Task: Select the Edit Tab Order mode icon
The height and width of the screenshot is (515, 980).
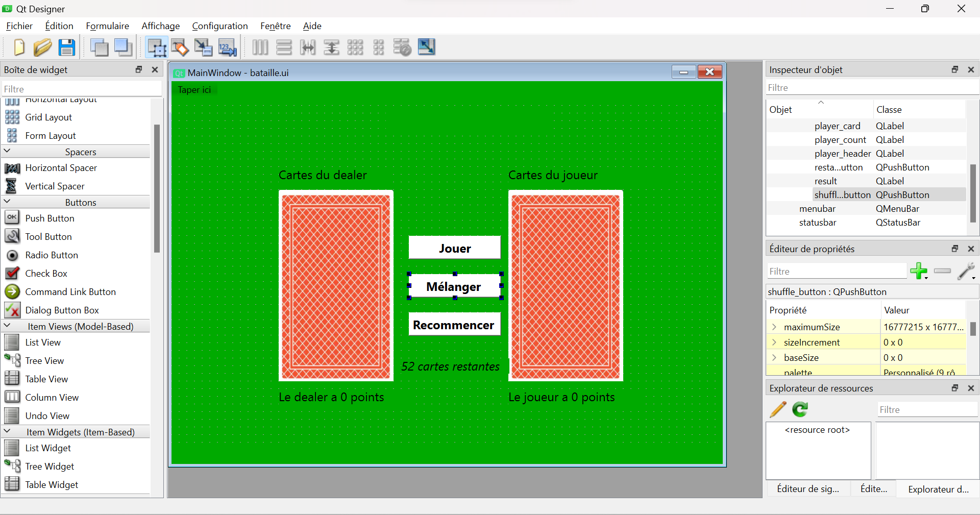Action: pos(228,47)
